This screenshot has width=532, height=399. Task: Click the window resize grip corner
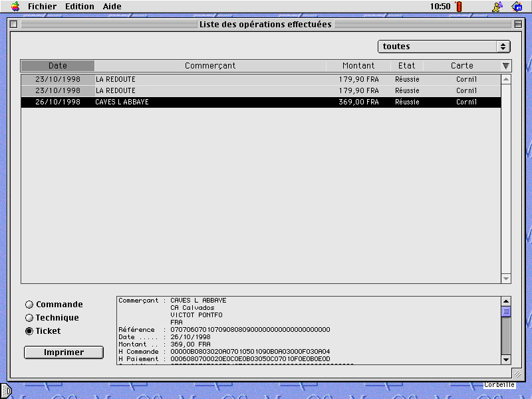[517, 376]
